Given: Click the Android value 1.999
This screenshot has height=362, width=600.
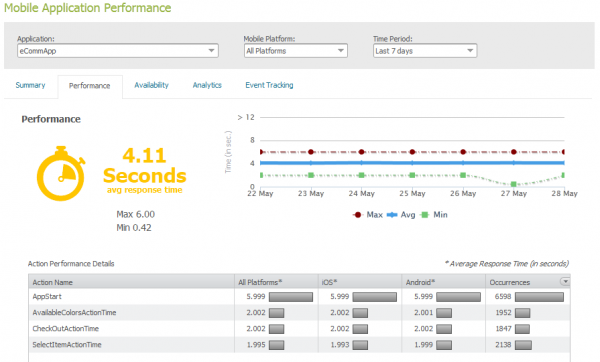Looking at the screenshot, I should 423,345.
